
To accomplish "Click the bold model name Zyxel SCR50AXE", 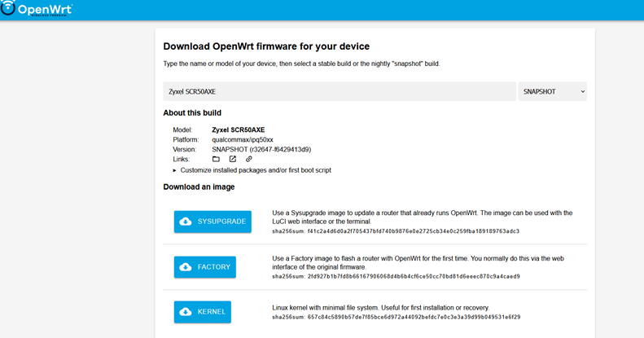I will point(239,129).
